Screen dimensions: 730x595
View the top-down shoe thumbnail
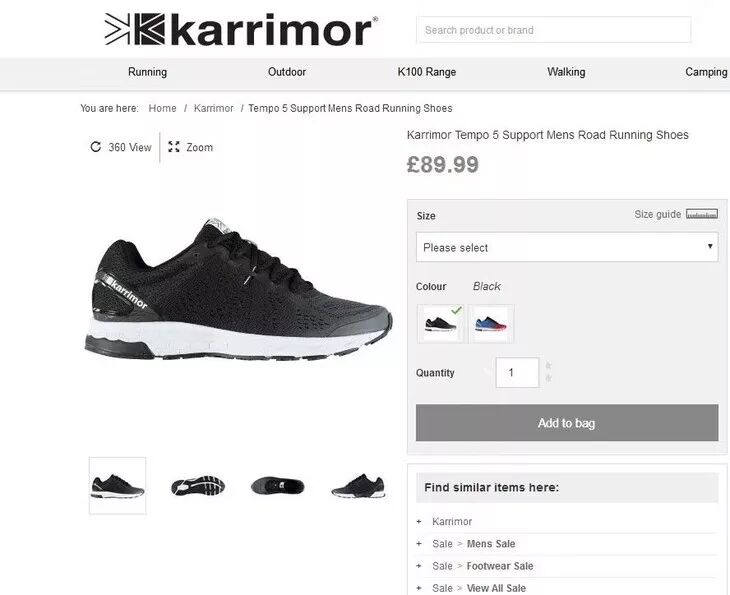tap(277, 486)
